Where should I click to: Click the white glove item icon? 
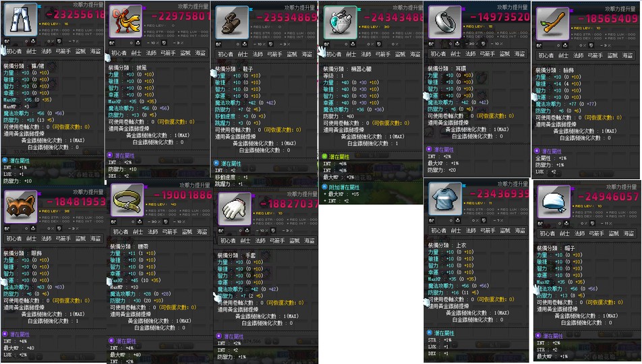pyautogui.click(x=234, y=209)
